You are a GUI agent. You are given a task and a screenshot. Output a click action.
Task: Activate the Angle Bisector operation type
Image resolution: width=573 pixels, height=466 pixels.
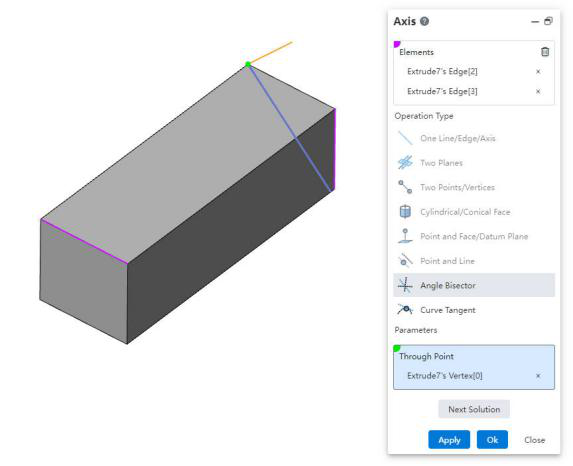[x=474, y=285]
